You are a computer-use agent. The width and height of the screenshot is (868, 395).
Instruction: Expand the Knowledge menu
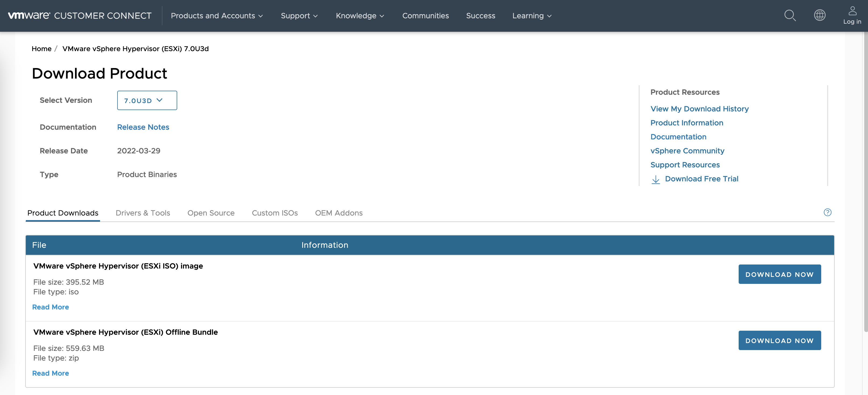(360, 16)
